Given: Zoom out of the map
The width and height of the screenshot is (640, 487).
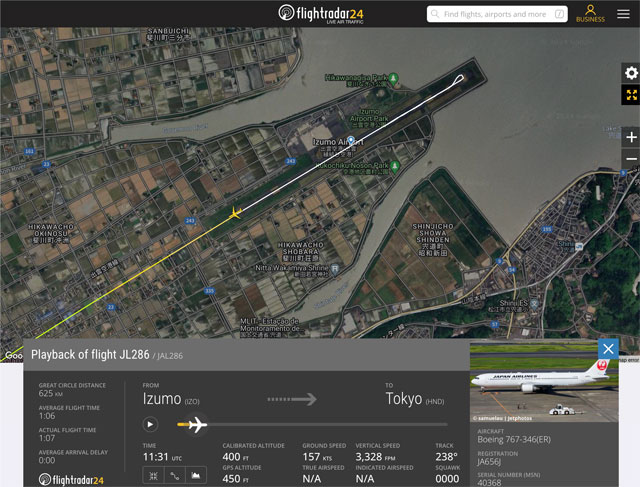Looking at the screenshot, I should (x=630, y=159).
